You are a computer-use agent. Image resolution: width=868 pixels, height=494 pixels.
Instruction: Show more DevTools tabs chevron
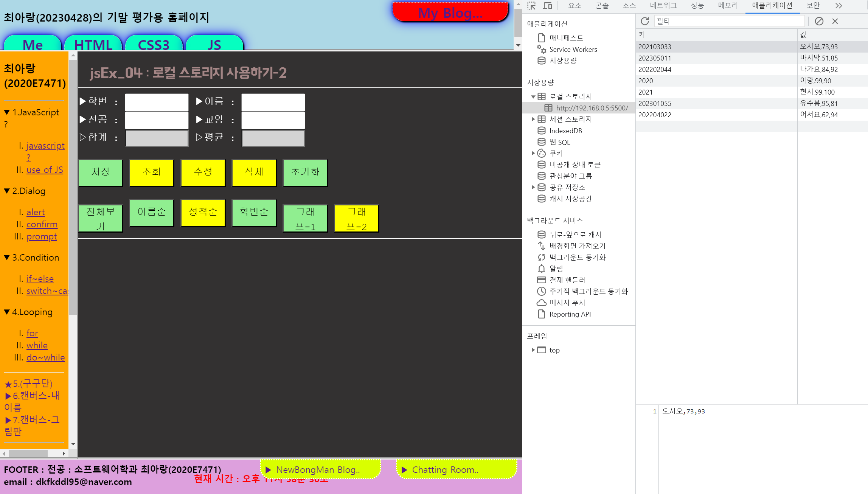pos(838,6)
